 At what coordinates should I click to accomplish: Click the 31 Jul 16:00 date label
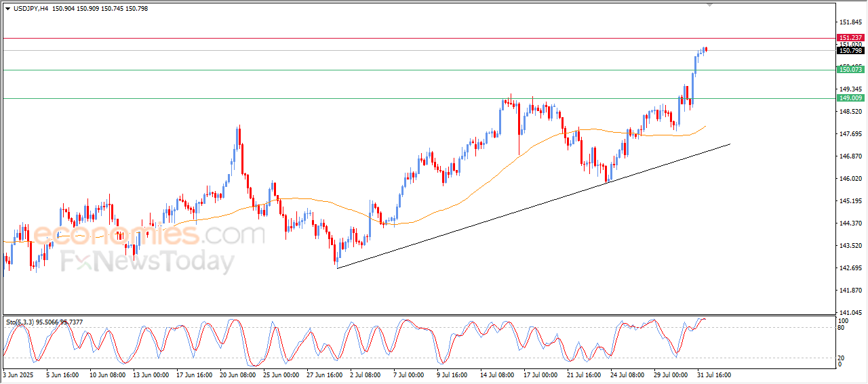[714, 374]
